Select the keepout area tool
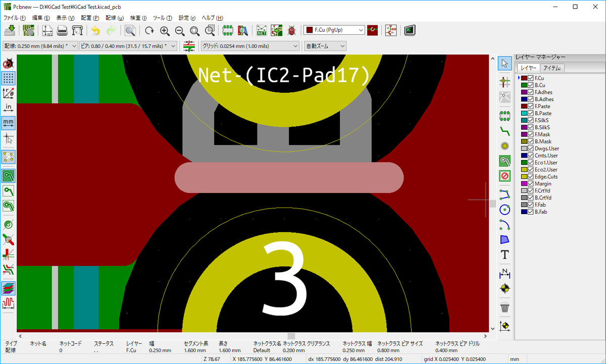The width and height of the screenshot is (606, 364). tap(504, 176)
